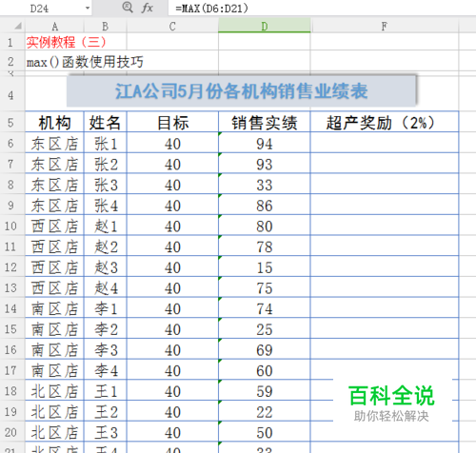Image resolution: width=476 pixels, height=453 pixels.
Task: Click the cell with value 59
Action: [265, 391]
